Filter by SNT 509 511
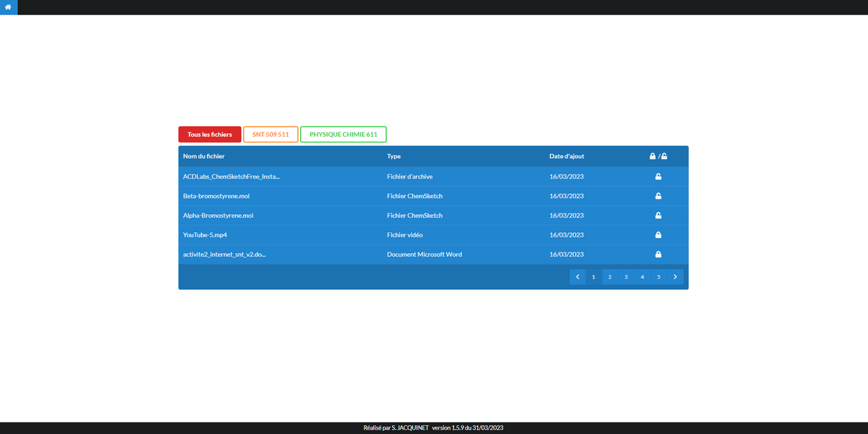 pos(271,135)
